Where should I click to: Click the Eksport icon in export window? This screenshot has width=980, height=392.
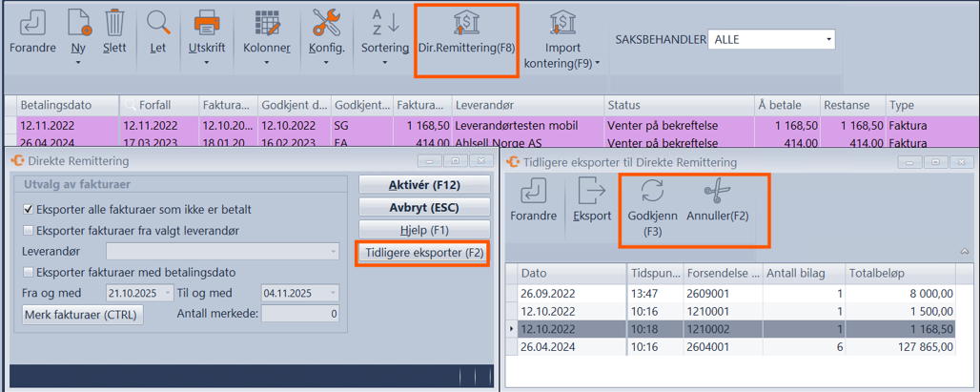591,191
